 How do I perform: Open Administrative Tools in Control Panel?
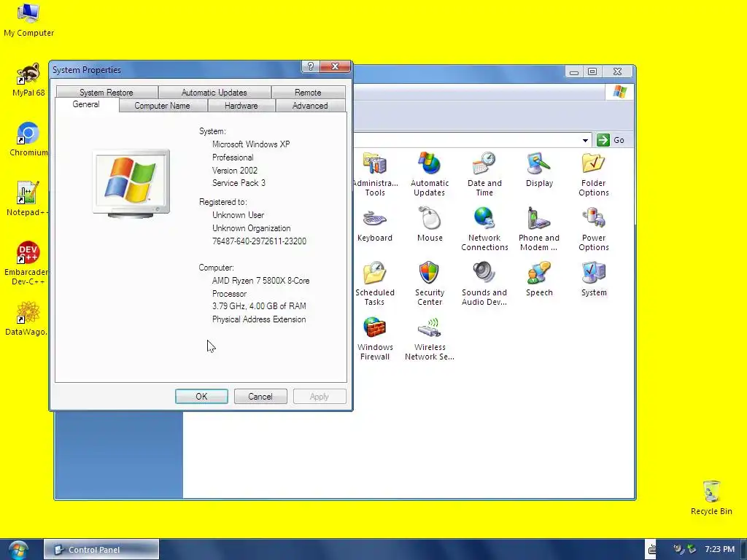[x=375, y=174]
